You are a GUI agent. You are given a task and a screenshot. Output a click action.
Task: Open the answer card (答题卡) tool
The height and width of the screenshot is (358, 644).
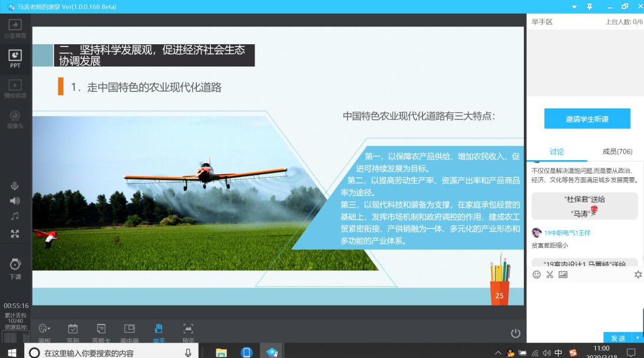(x=101, y=330)
